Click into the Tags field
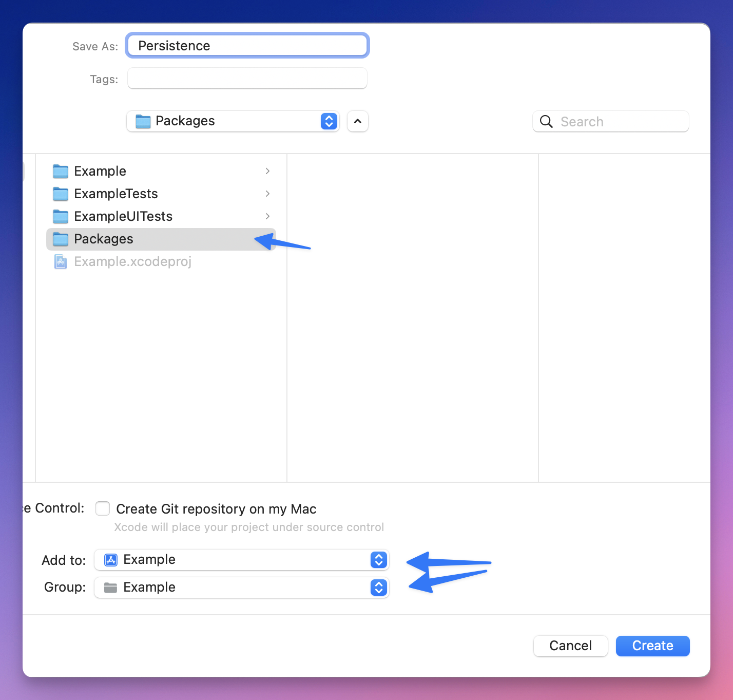Image resolution: width=733 pixels, height=700 pixels. [x=247, y=79]
